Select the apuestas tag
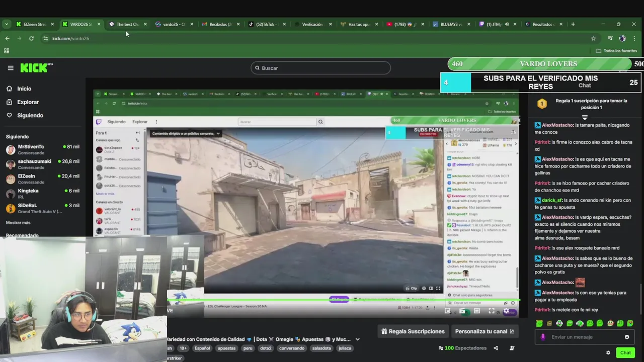The image size is (644, 362). tap(226, 348)
